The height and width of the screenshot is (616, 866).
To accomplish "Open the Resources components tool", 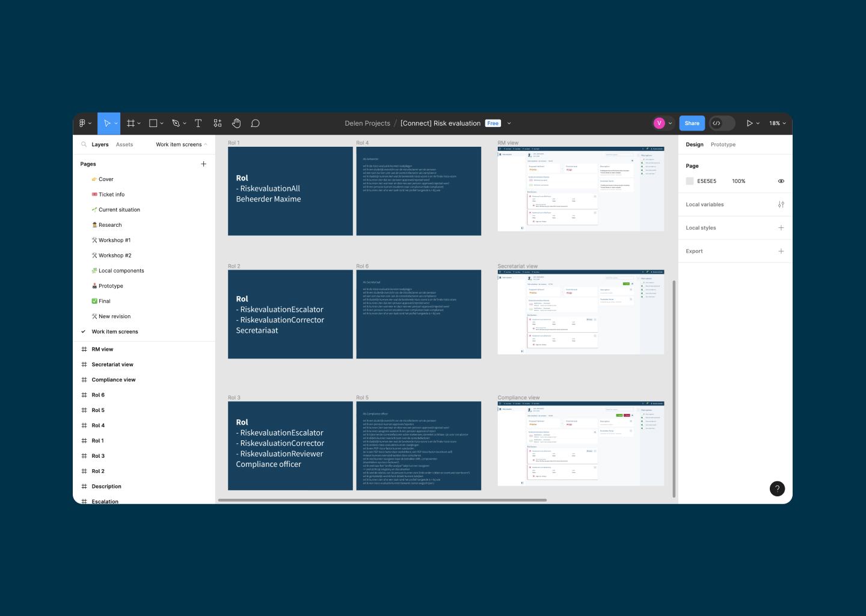I will pyautogui.click(x=217, y=123).
